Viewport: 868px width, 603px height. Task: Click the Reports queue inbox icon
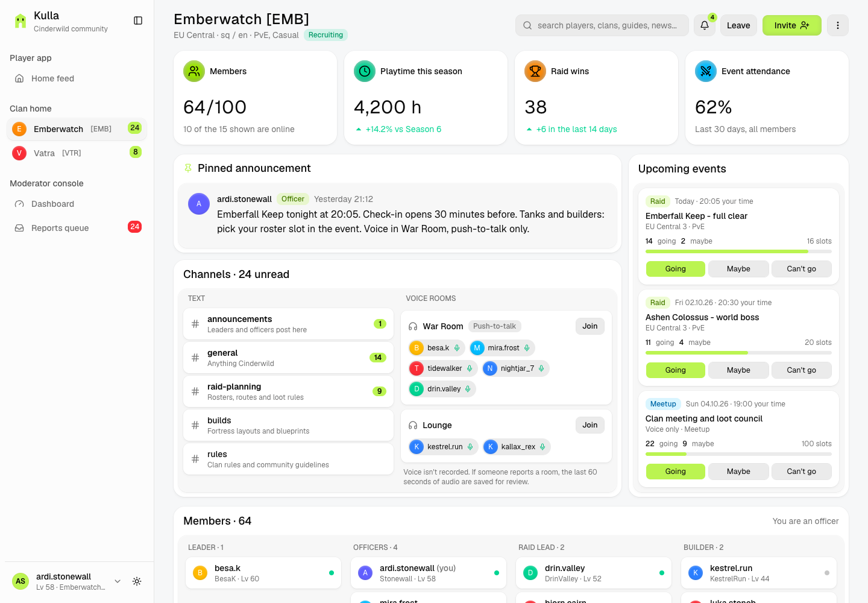(x=19, y=228)
